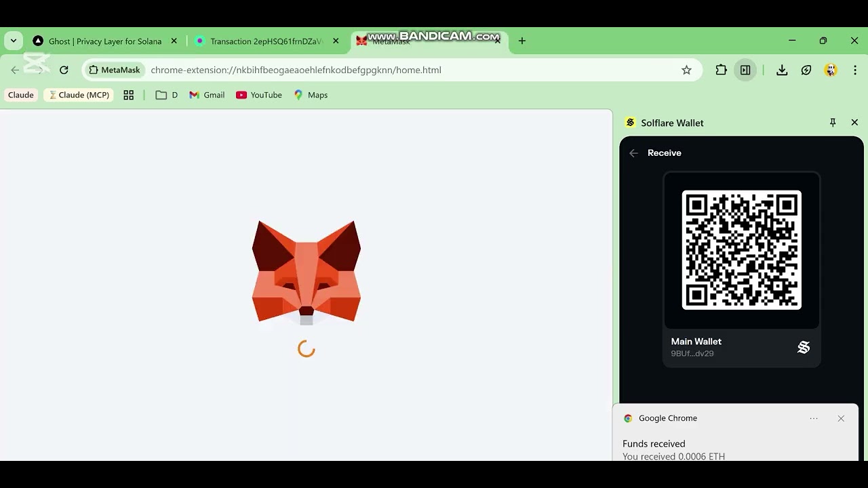Open the YouTube bookmark
The width and height of the screenshot is (868, 488).
[x=259, y=95]
